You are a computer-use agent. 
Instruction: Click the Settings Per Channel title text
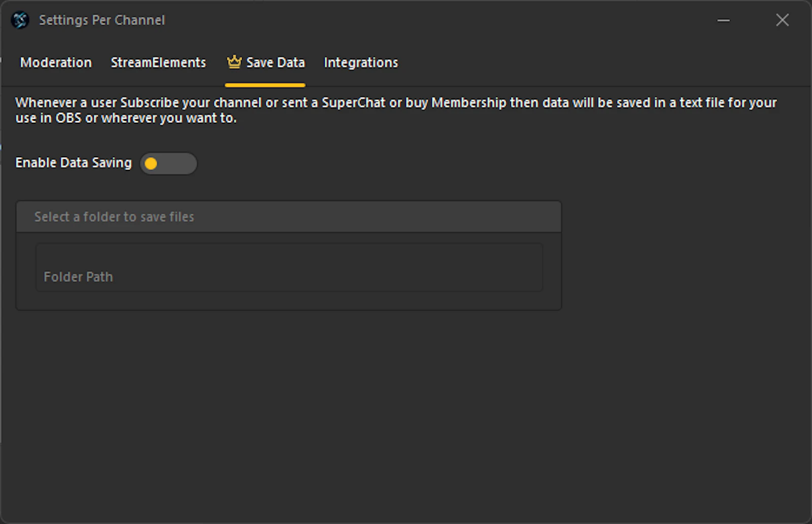[x=102, y=20]
